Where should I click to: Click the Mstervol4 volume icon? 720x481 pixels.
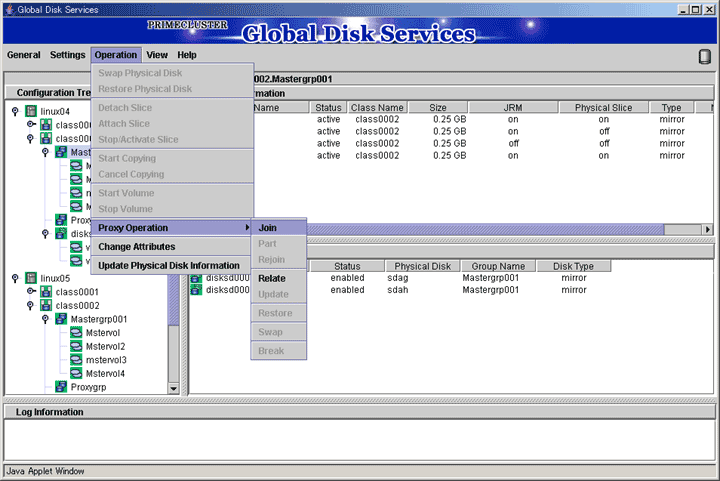76,373
